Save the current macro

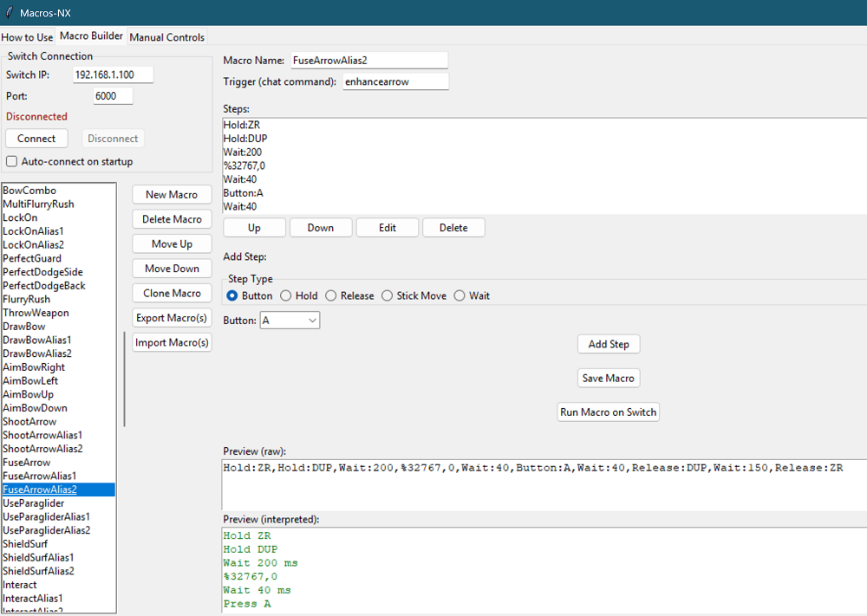(x=608, y=378)
